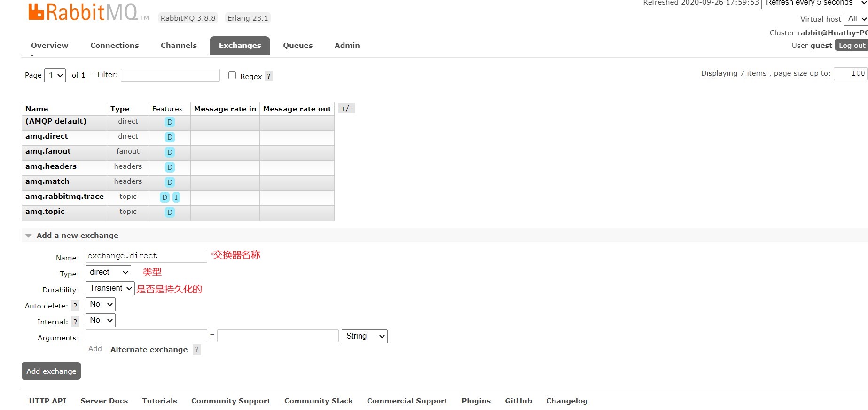Viewport: 868px width, 410px height.
Task: Click the D badge in amq.topic row
Action: (170, 212)
